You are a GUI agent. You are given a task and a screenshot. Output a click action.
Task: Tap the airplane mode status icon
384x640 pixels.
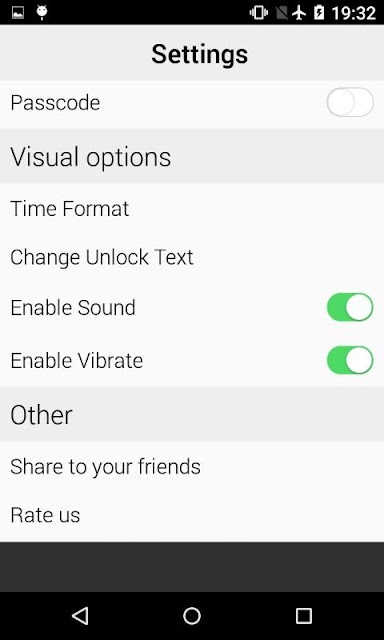tap(299, 13)
